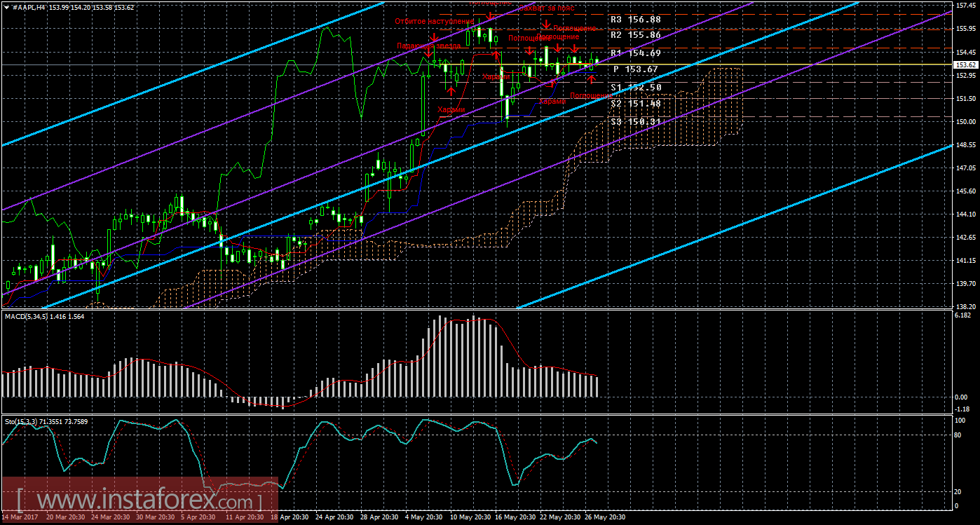This screenshot has height=525, width=980.
Task: Click the 22 May 20:30 time label
Action: 559,517
